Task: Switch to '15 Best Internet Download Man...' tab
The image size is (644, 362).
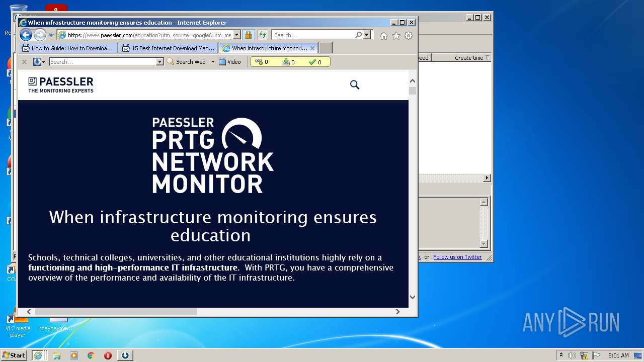Action: [x=169, y=48]
